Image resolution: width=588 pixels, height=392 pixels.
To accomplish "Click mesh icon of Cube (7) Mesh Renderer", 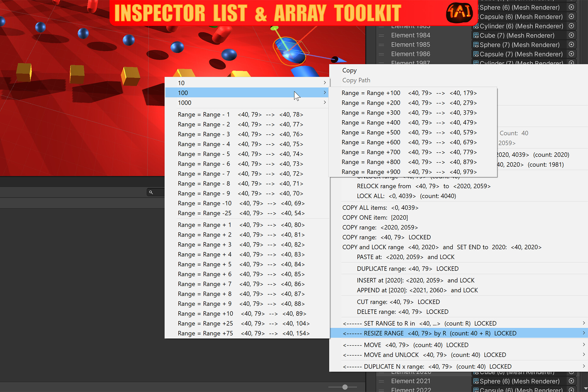I will coord(476,35).
